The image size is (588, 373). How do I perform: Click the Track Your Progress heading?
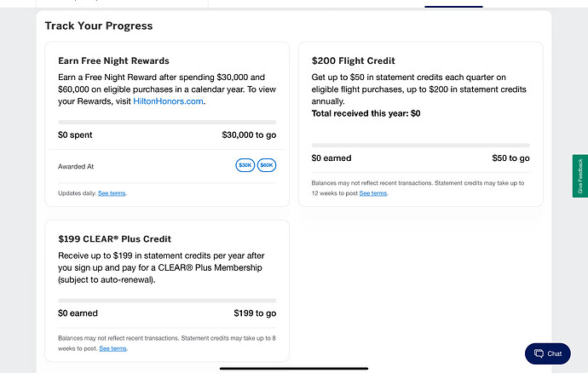tap(99, 26)
